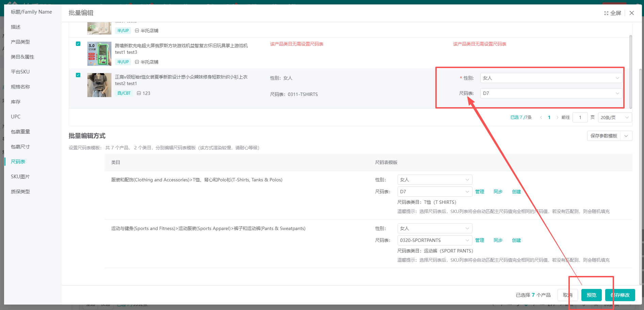This screenshot has width=644, height=310.
Task: Select SKU图片 in the sidebar
Action: point(20,177)
